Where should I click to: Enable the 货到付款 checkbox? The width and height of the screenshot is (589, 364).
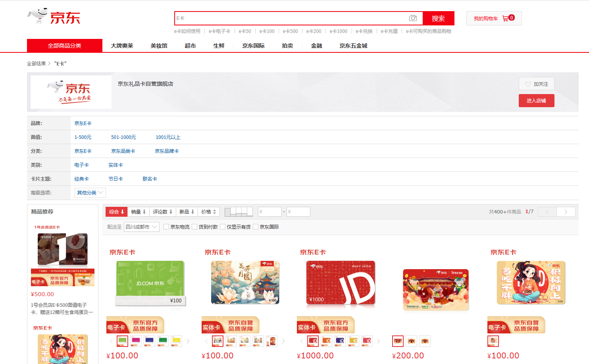pos(194,227)
